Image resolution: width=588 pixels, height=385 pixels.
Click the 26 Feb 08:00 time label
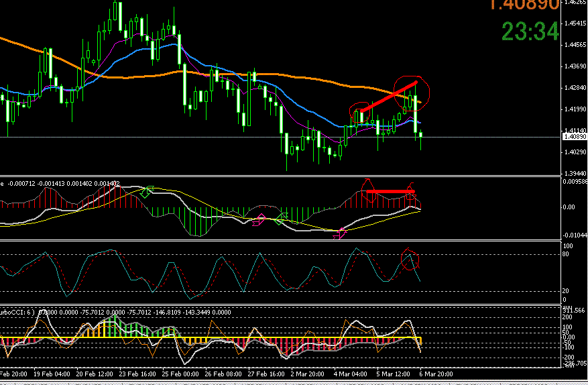pos(223,374)
